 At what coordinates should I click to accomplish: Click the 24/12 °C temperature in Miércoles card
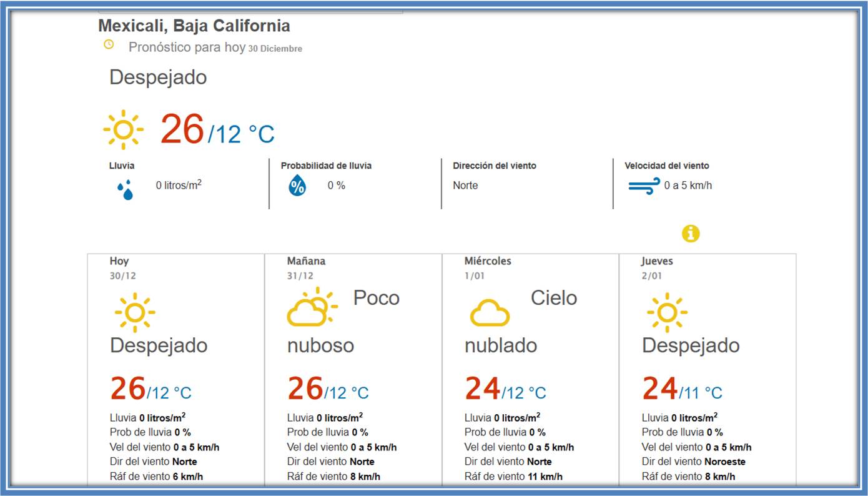coord(505,389)
